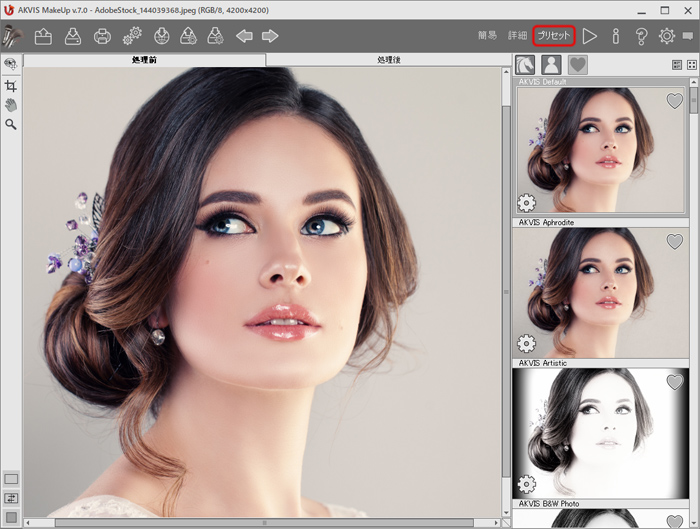Undo with the left arrow icon
Screen dimensions: 700x529
tap(244, 36)
